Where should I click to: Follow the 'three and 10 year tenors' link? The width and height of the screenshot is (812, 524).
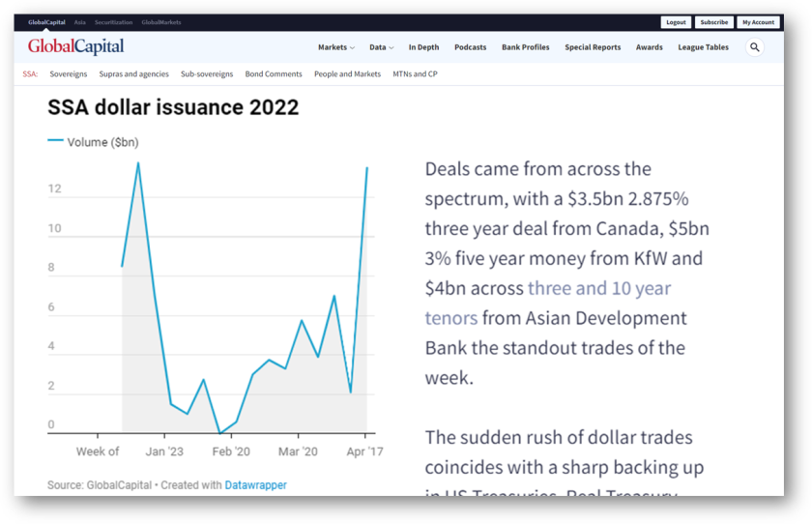click(599, 288)
